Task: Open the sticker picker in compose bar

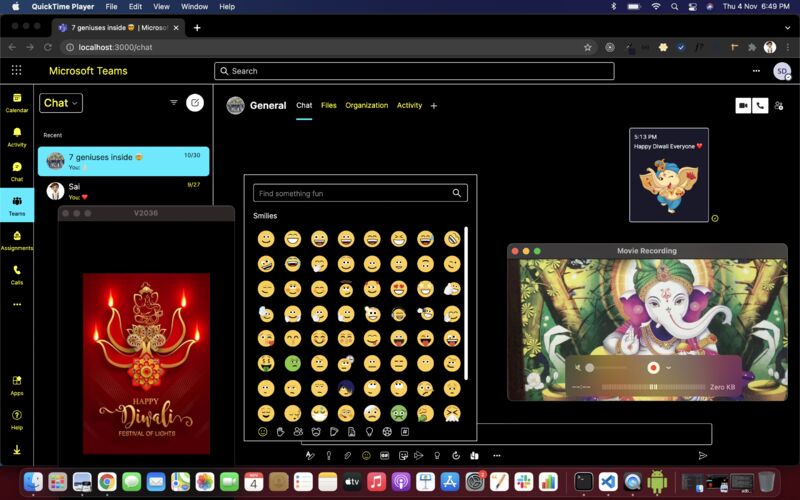Action: (403, 456)
